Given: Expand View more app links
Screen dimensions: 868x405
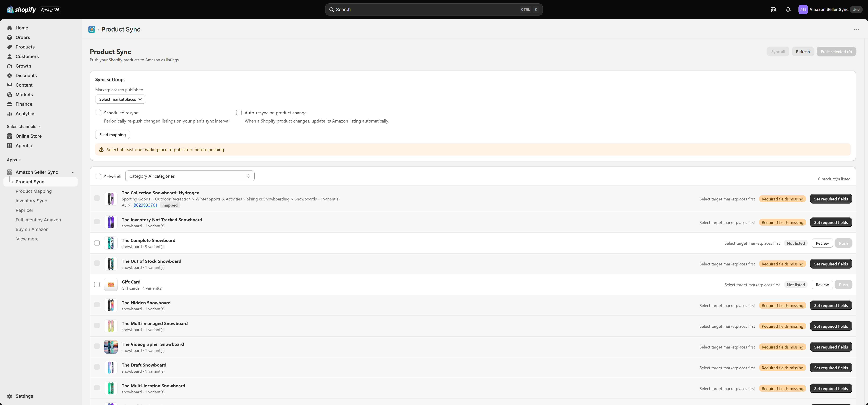Looking at the screenshot, I should click(27, 239).
